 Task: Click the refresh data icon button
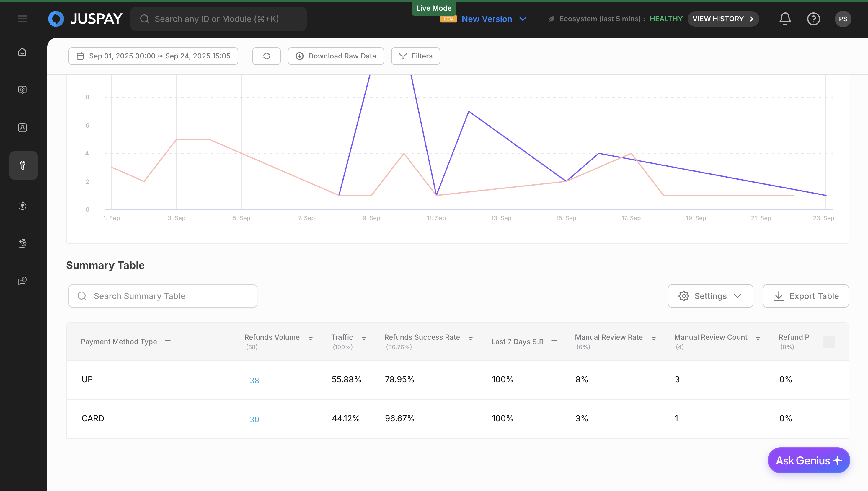[x=267, y=56]
